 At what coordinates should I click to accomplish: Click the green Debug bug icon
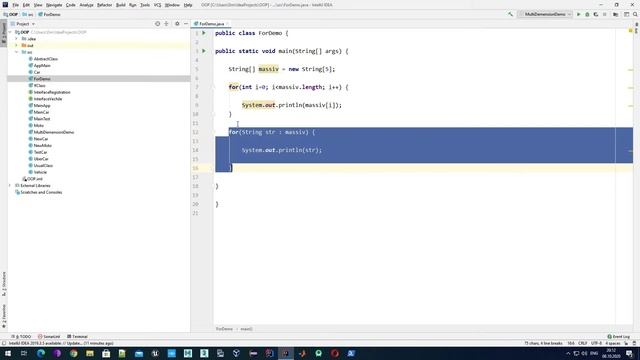click(x=587, y=14)
